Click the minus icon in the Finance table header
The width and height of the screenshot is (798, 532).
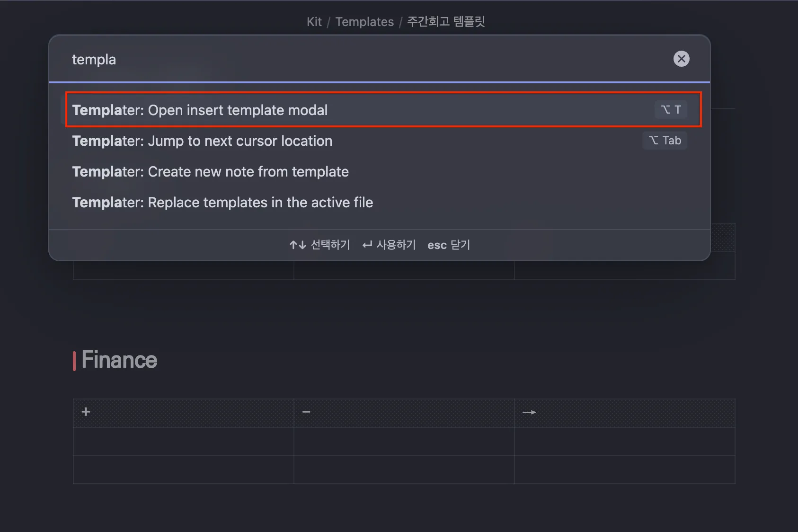306,412
